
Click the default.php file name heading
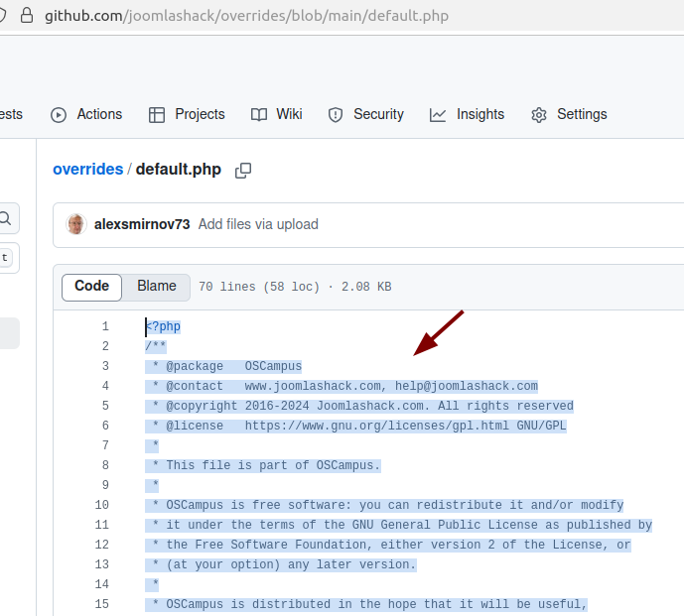coord(179,170)
